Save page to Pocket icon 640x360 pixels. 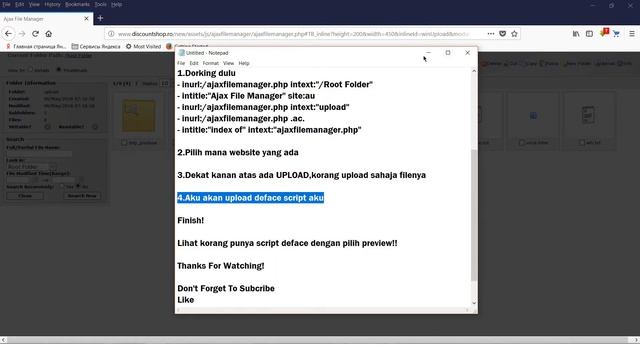(x=502, y=34)
